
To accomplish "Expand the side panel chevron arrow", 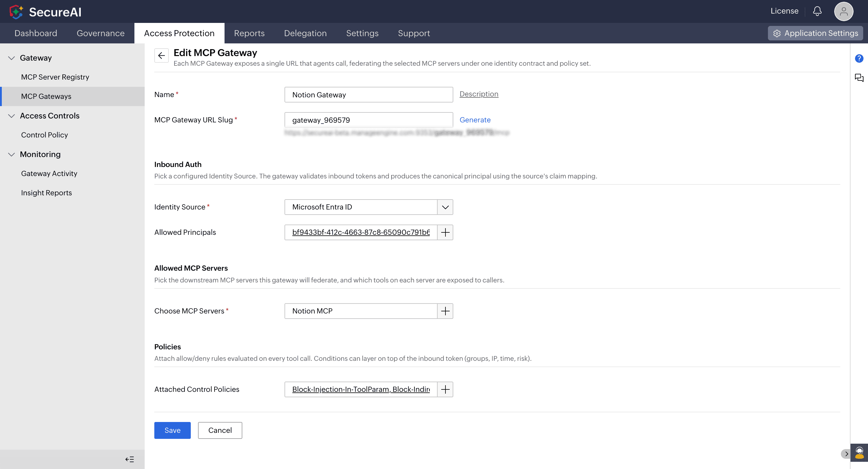I will tap(846, 454).
